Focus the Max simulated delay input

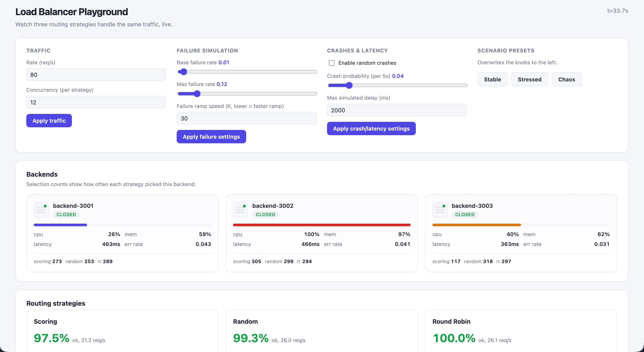tap(397, 110)
